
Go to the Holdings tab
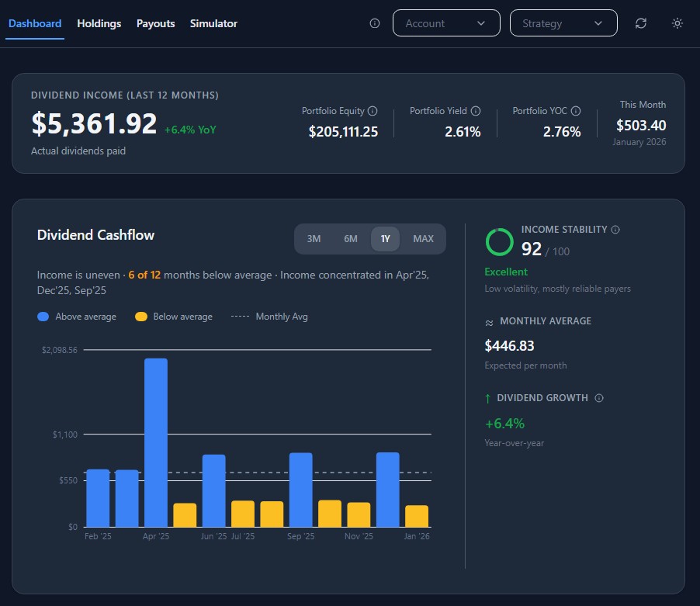[x=99, y=23]
